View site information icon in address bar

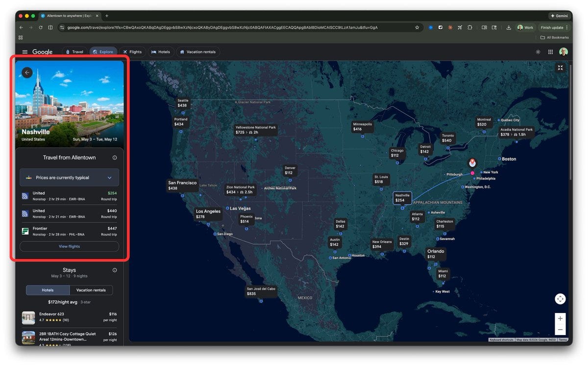pos(62,27)
